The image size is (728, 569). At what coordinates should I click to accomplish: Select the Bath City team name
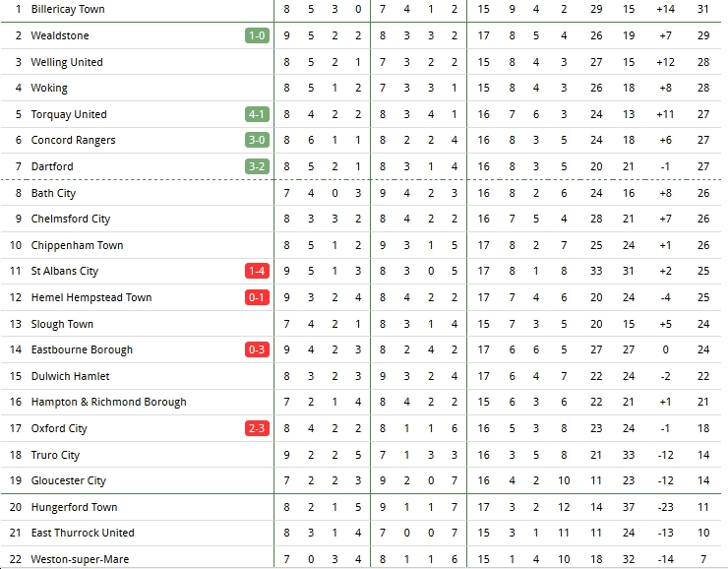53,193
